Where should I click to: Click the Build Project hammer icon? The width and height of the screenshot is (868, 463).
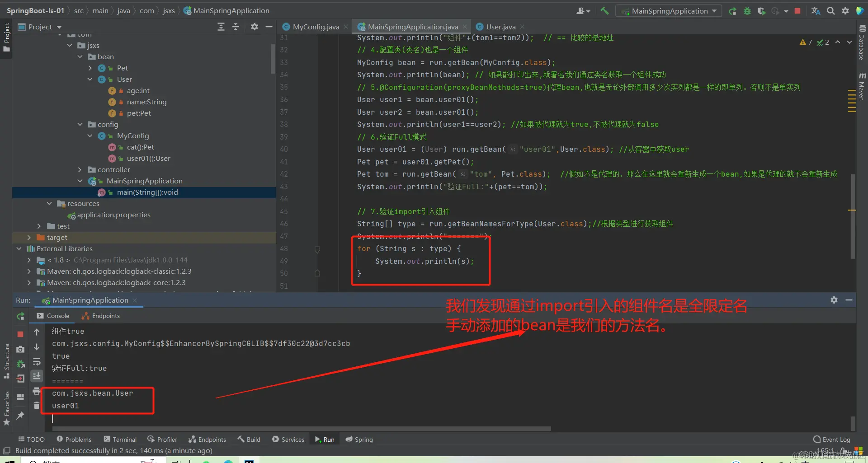(604, 11)
